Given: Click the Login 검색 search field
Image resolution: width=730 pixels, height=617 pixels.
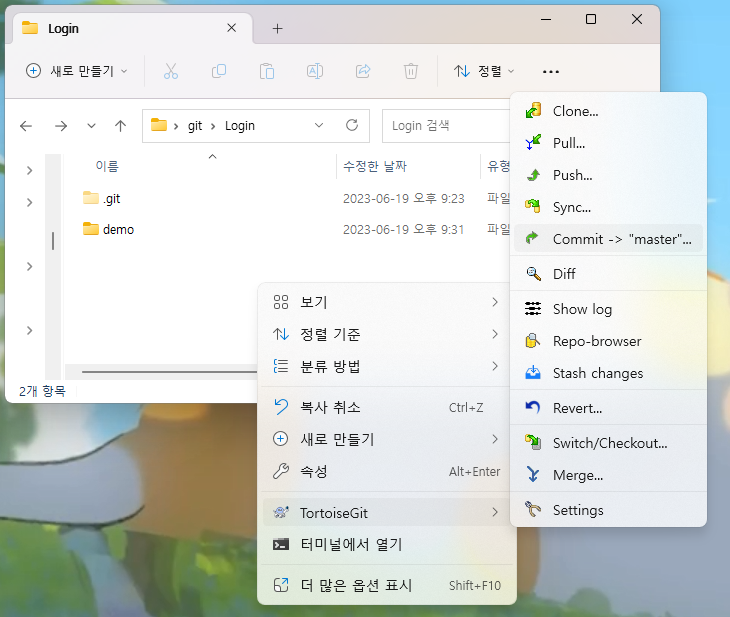Looking at the screenshot, I should click(446, 126).
